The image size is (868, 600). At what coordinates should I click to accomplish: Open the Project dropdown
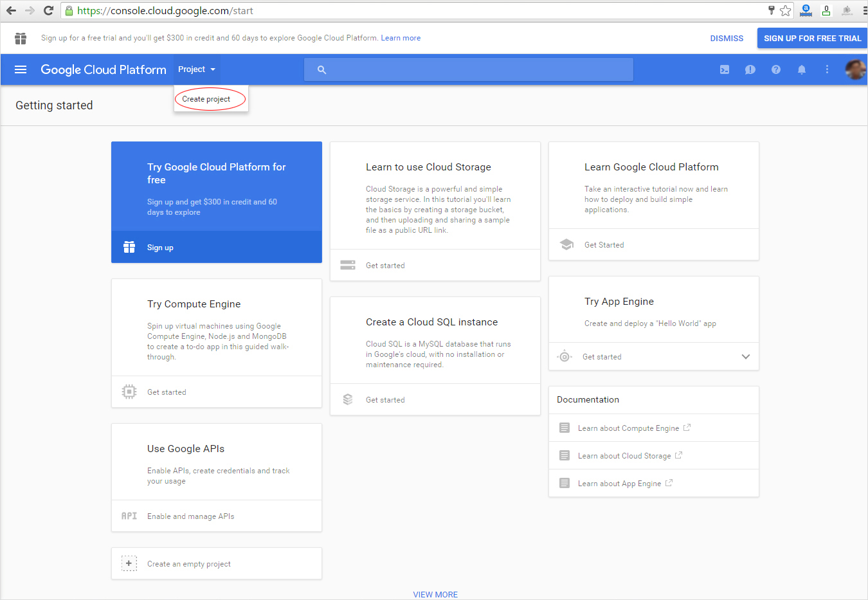(197, 69)
